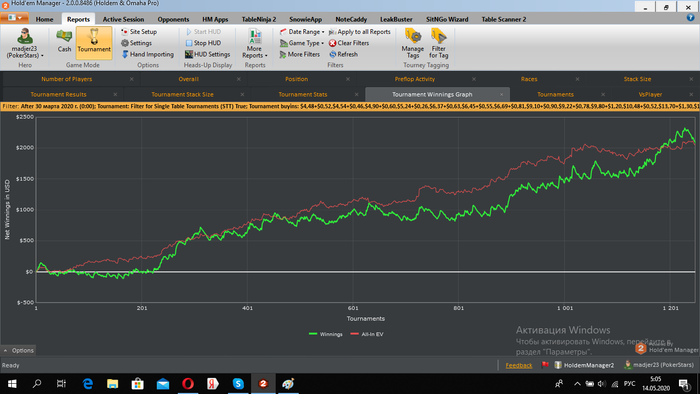This screenshot has width=700, height=394.
Task: Switch to Preflop Activity report tab
Action: [x=414, y=79]
